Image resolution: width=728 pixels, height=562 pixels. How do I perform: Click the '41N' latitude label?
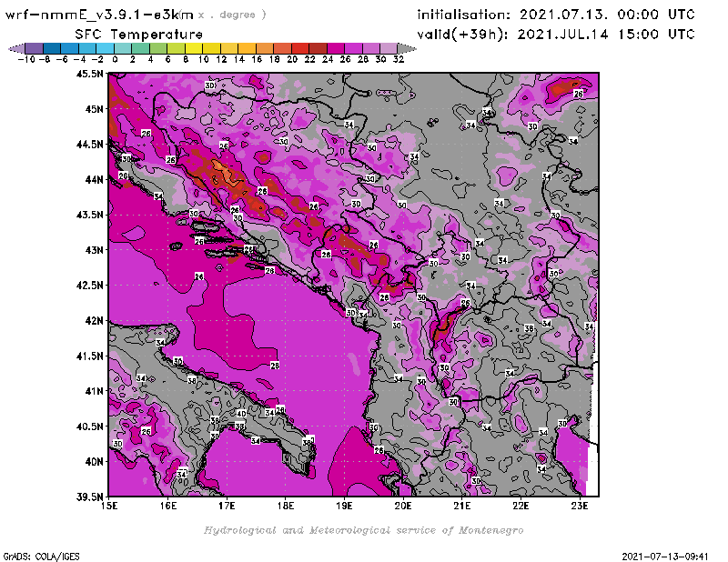tap(94, 391)
